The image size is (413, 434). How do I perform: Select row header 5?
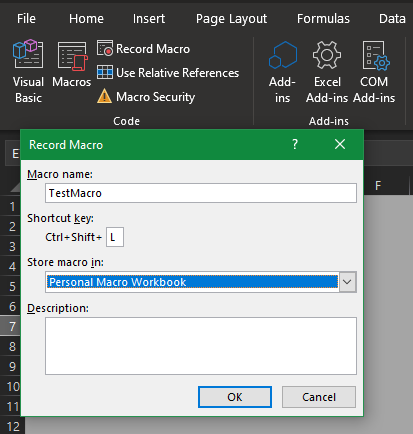pyautogui.click(x=12, y=287)
